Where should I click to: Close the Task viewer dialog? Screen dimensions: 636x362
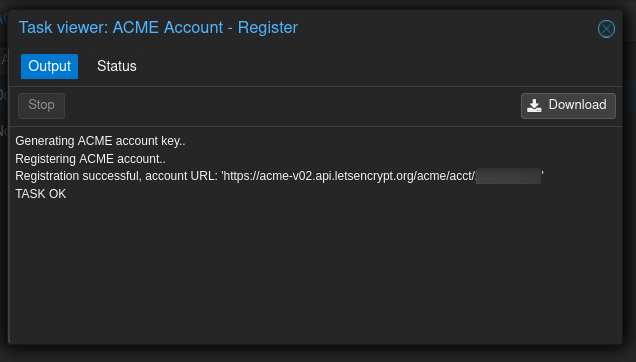pos(606,29)
